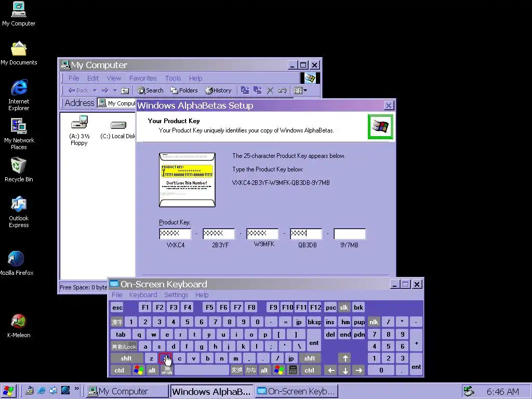Open My Documents desktop icon
The width and height of the screenshot is (532, 399).
click(x=19, y=54)
